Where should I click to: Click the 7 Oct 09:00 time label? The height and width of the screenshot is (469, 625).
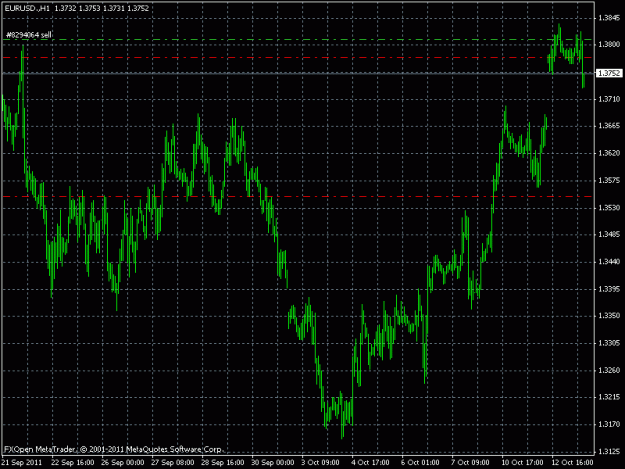point(470,463)
